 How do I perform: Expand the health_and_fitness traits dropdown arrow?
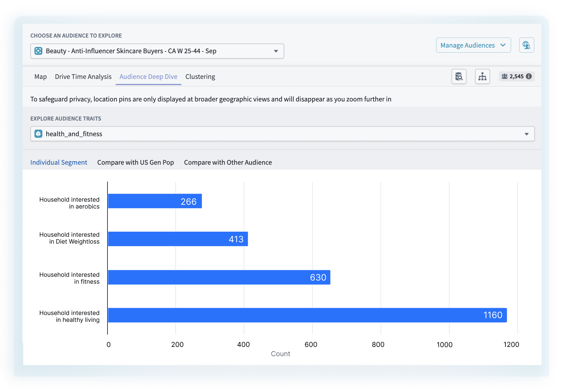(526, 134)
